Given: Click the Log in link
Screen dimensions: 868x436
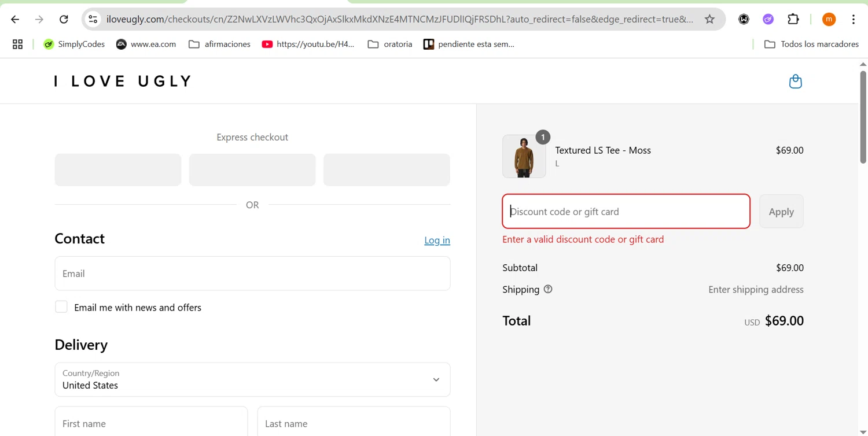Looking at the screenshot, I should coord(437,240).
